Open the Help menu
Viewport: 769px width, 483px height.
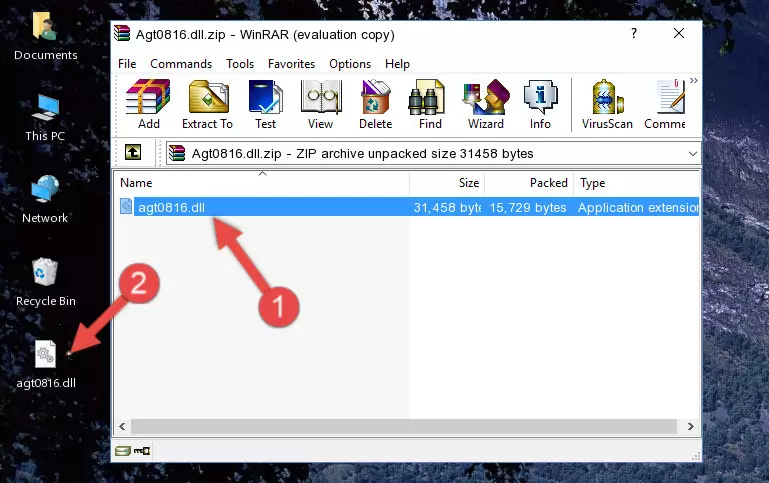tap(397, 64)
